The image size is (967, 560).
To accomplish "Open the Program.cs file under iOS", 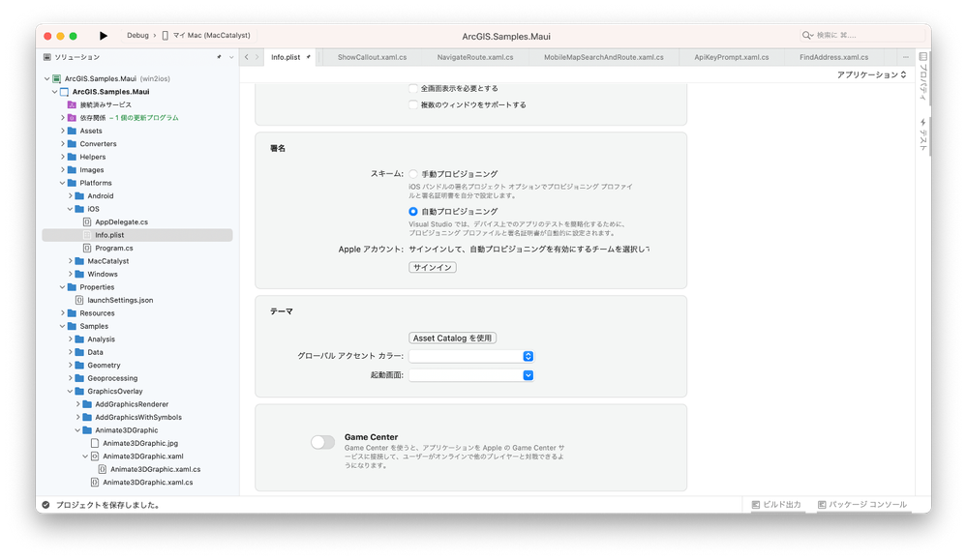I will 117,247.
